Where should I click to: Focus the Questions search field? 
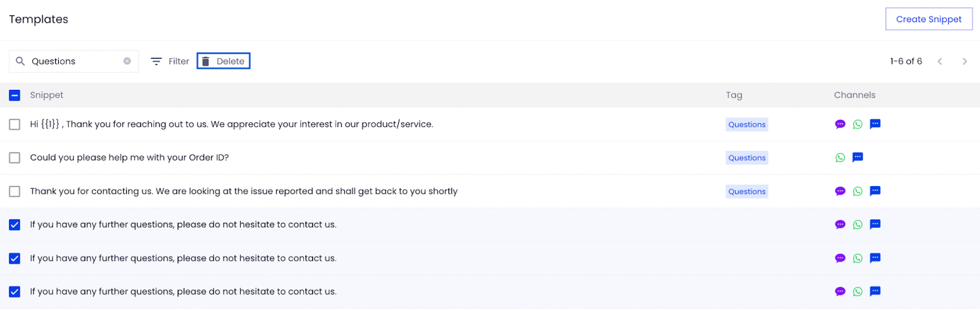coord(73,61)
